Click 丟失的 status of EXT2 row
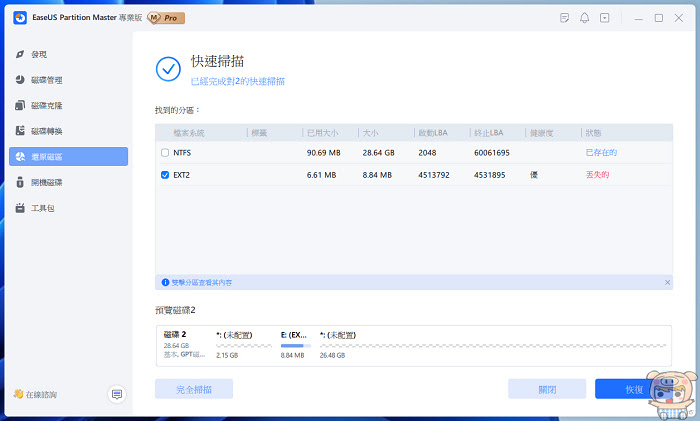700x421 pixels. click(597, 175)
